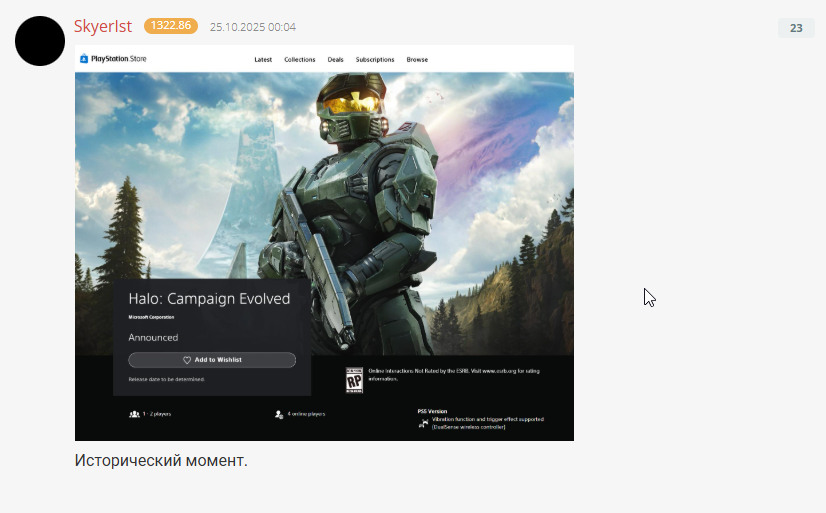Click the 1 - 2 players icon
This screenshot has width=826, height=513.
tap(134, 414)
